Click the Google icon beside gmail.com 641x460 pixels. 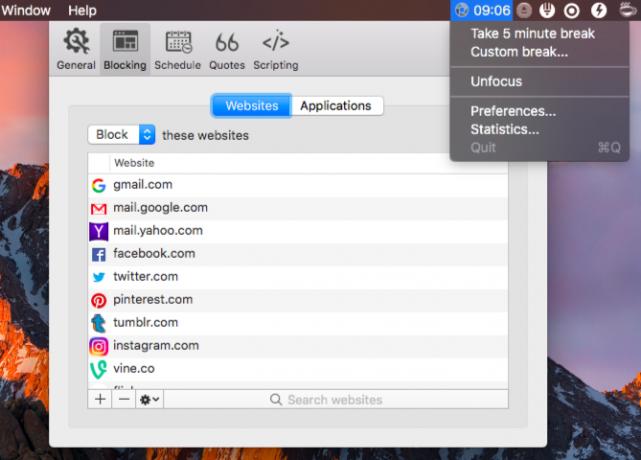click(99, 185)
